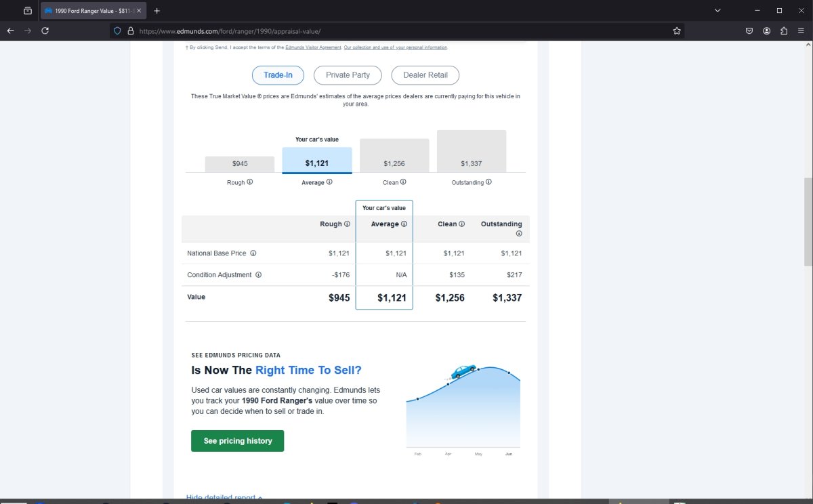This screenshot has width=813, height=504.
Task: Open collection and use of personal information link
Action: 396,47
